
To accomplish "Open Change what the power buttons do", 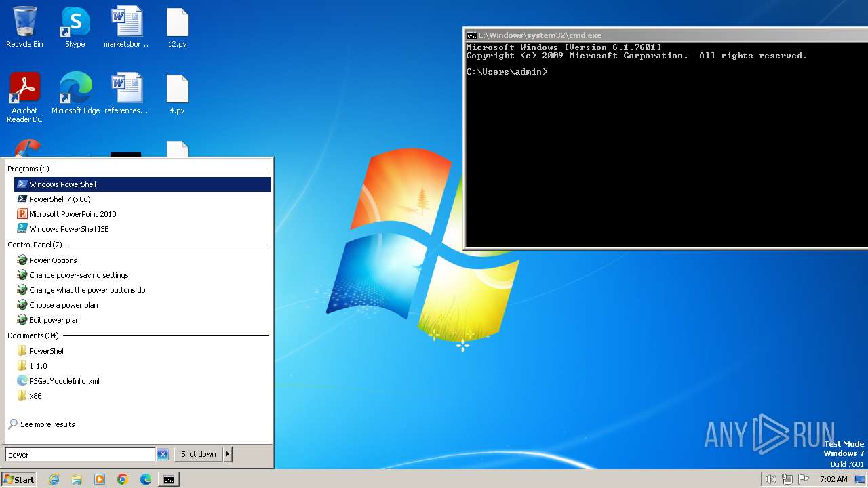I will pos(142,290).
